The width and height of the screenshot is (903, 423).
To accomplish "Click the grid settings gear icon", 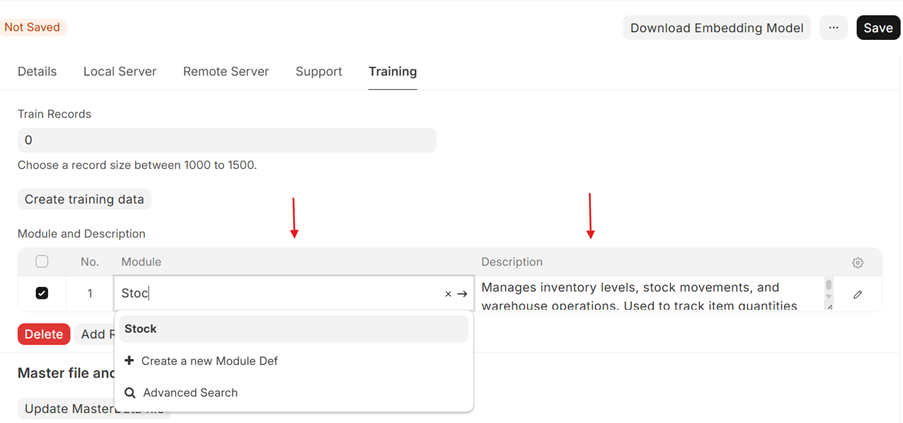I will click(x=857, y=262).
